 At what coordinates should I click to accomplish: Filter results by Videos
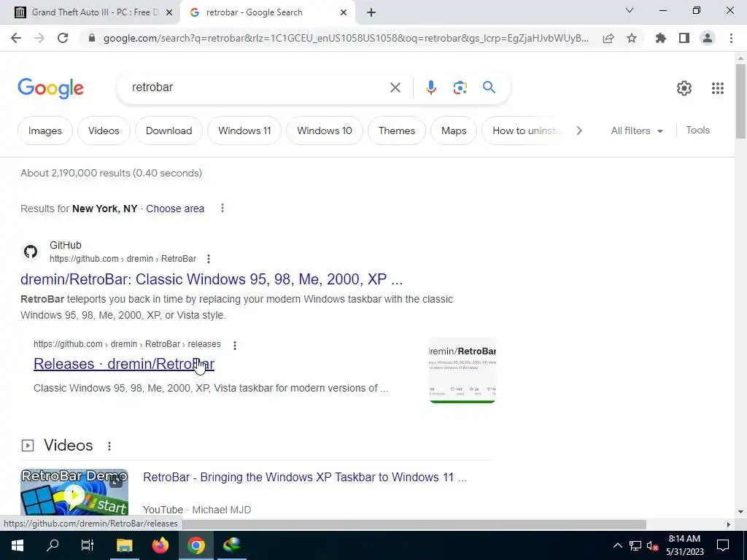(x=104, y=131)
